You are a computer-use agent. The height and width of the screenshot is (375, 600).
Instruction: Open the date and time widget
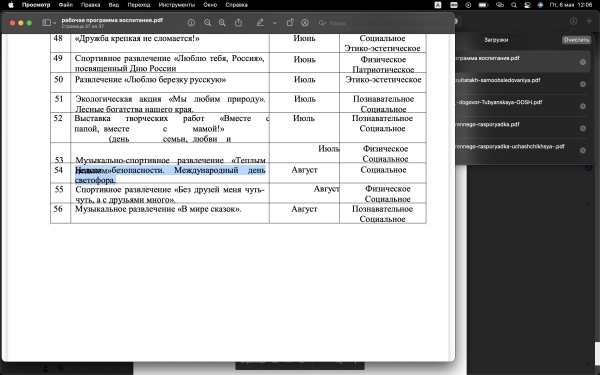(571, 5)
